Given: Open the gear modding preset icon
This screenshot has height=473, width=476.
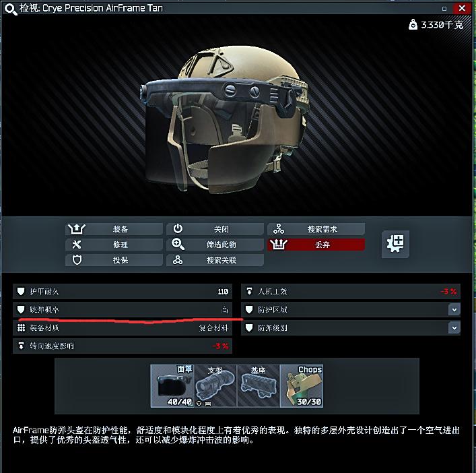Looking at the screenshot, I should [x=395, y=244].
